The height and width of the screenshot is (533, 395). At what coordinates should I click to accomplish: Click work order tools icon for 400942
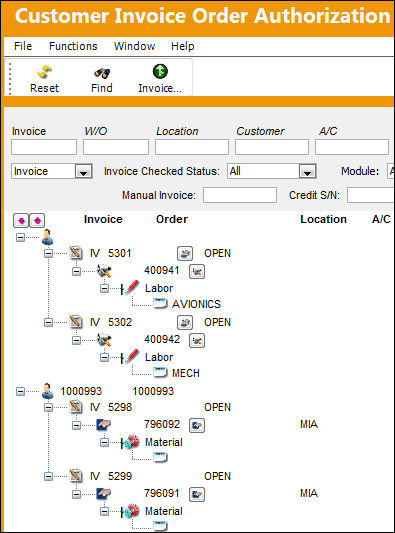(x=104, y=340)
